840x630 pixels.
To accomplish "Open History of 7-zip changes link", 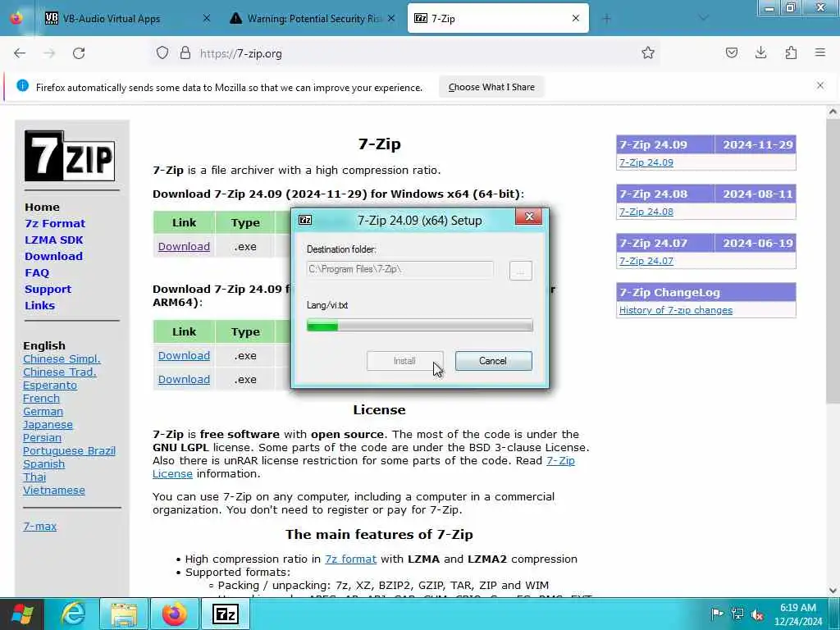I will pyautogui.click(x=676, y=310).
